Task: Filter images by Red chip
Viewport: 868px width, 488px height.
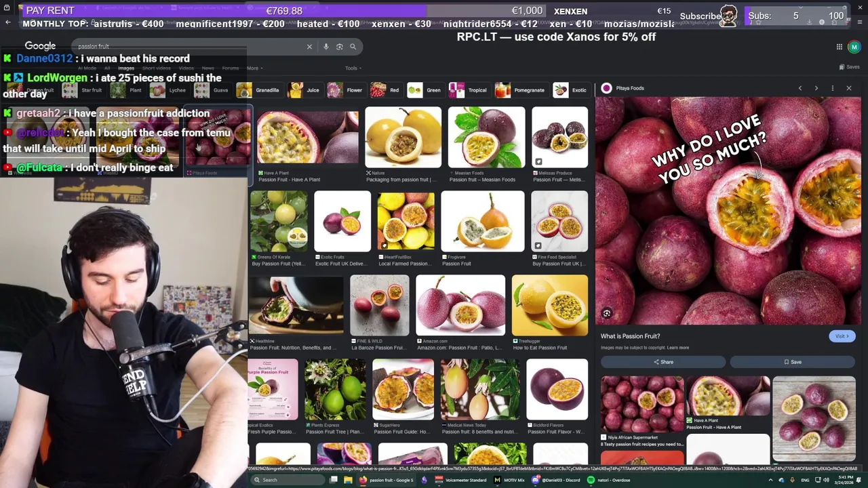Action: point(387,90)
